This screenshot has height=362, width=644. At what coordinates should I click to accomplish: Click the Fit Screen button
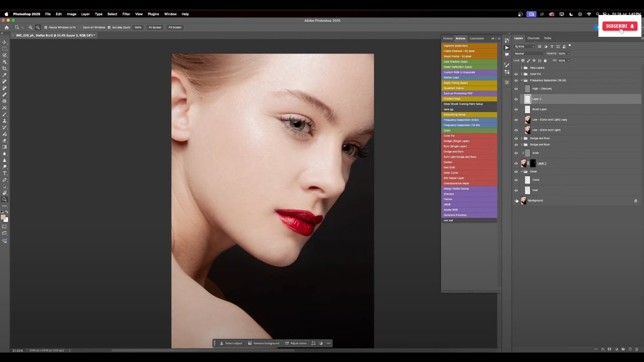tap(155, 27)
